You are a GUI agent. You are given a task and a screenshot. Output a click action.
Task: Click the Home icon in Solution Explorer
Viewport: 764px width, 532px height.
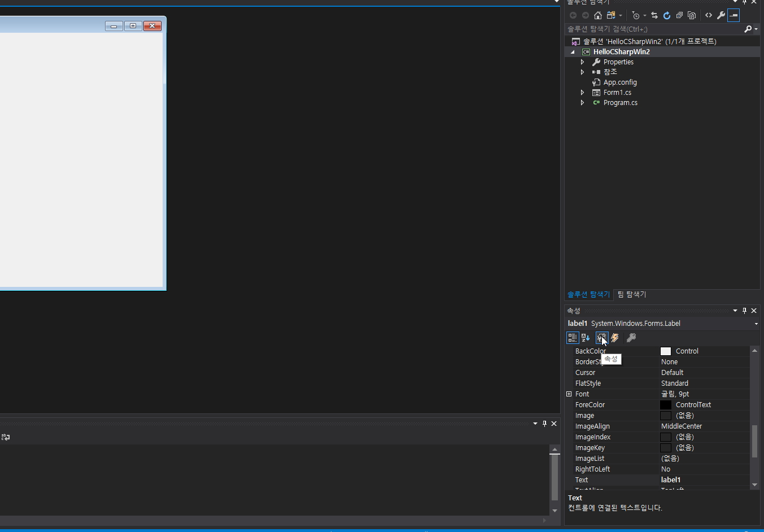pos(598,16)
